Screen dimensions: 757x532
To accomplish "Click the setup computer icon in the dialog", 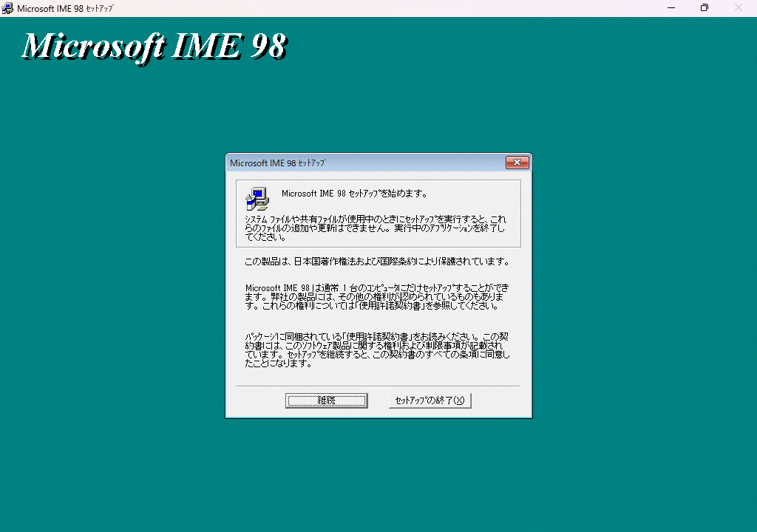I will coord(257,198).
